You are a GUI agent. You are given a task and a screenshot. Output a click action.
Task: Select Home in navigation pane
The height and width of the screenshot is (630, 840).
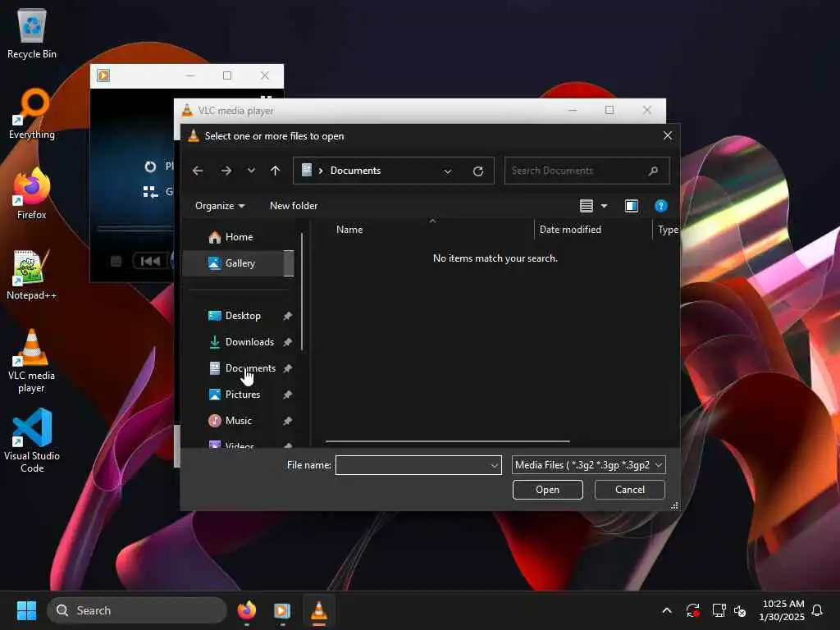tap(239, 237)
